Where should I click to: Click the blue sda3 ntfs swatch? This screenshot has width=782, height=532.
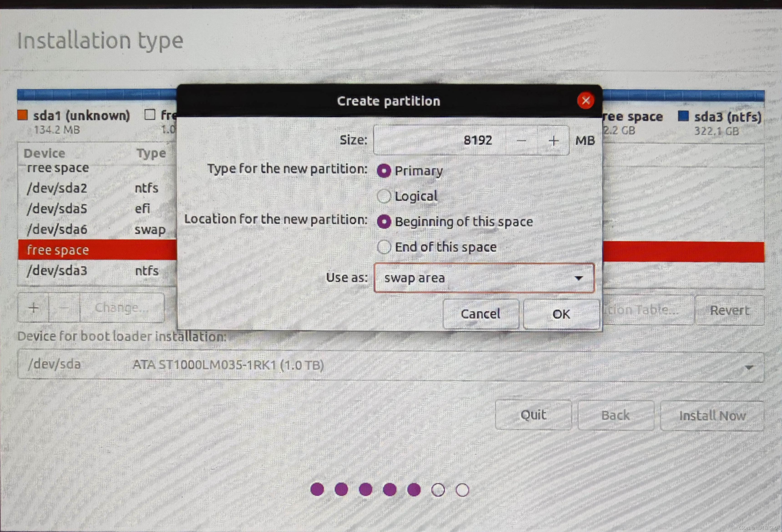click(x=683, y=116)
